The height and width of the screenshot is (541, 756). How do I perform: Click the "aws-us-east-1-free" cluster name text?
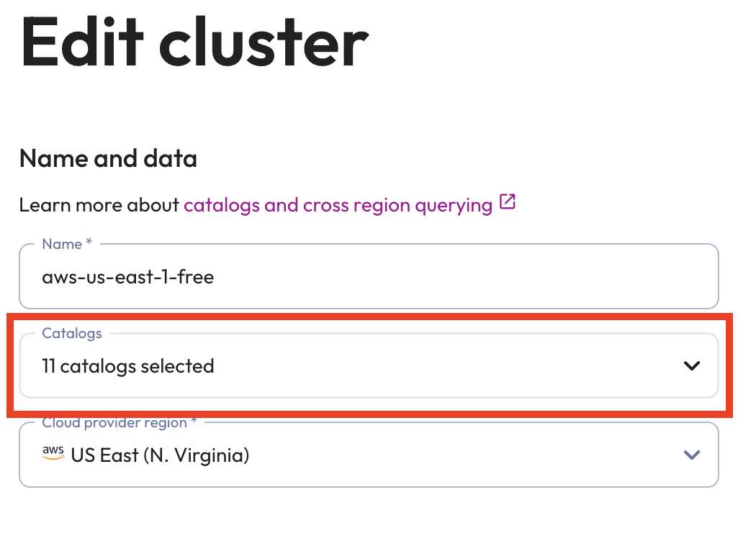(x=128, y=277)
